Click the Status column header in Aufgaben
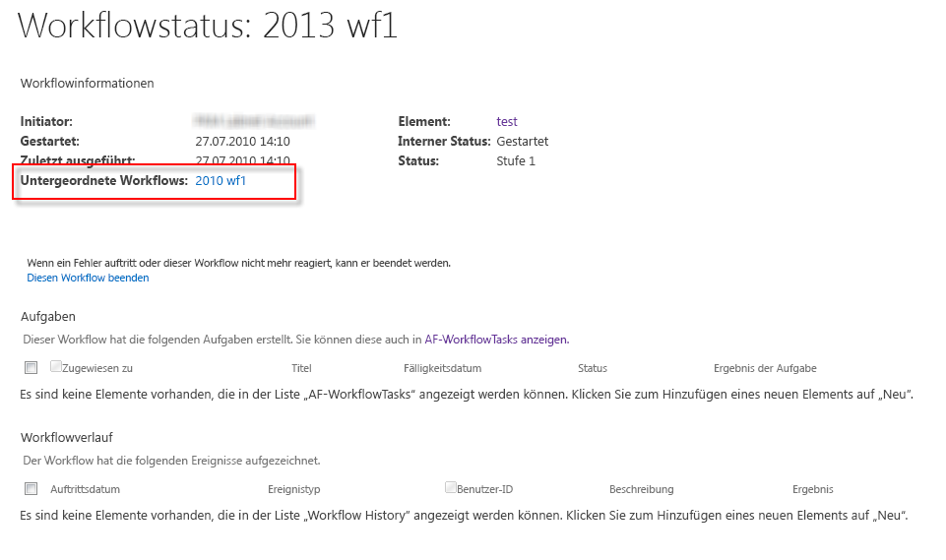 tap(593, 368)
